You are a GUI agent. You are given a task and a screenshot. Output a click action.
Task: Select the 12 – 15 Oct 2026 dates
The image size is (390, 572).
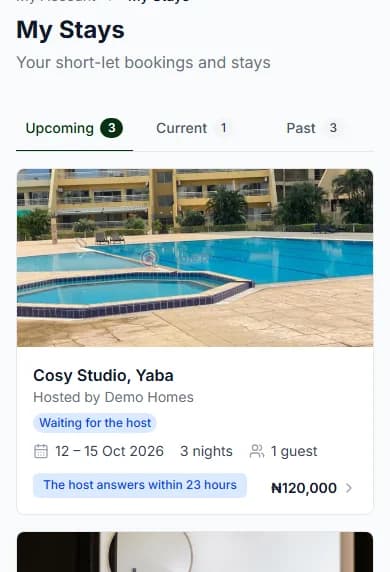pos(109,451)
